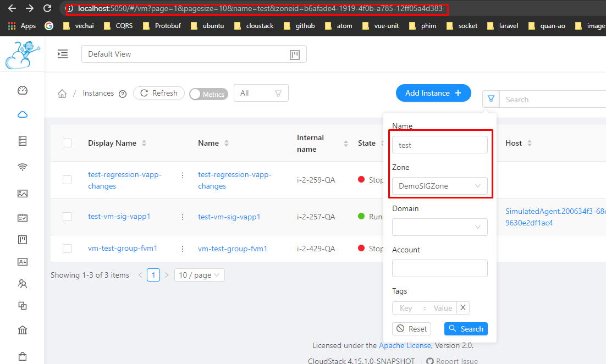Sort by Display Name column arrows
The height and width of the screenshot is (364, 606).
(x=144, y=143)
